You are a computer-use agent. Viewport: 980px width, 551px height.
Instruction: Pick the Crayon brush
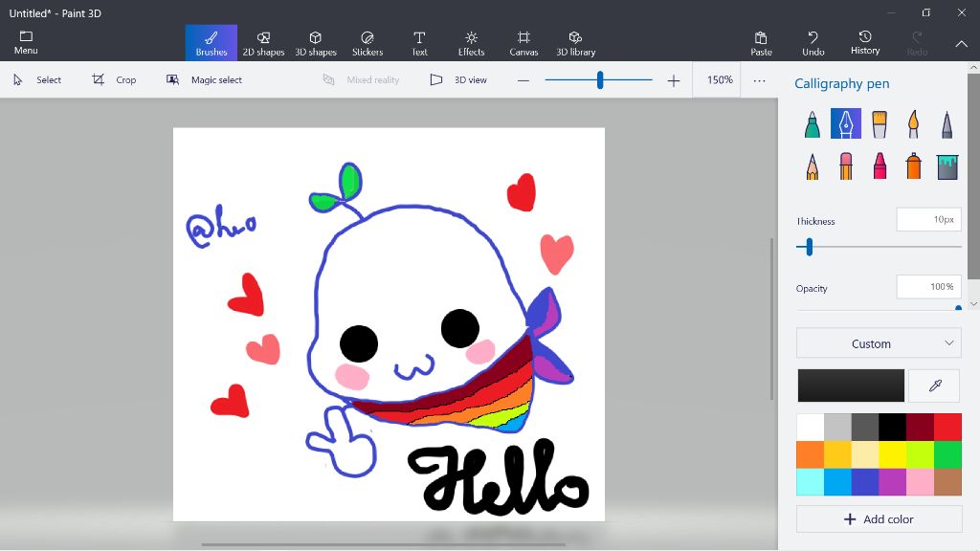(880, 166)
